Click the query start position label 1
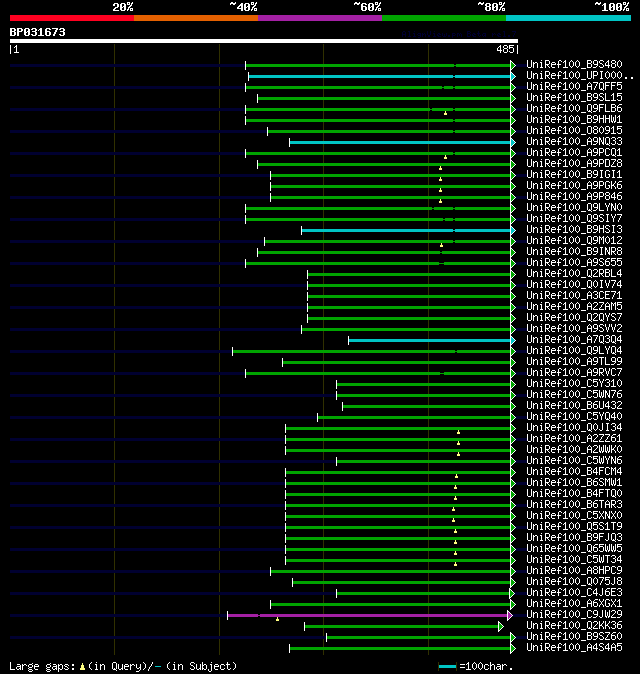 [x=16, y=49]
